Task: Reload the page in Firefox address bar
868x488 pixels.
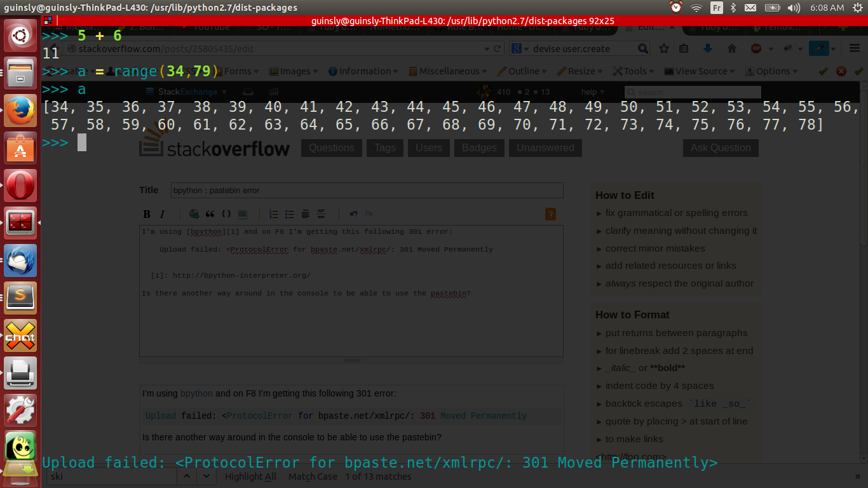Action: coord(497,48)
